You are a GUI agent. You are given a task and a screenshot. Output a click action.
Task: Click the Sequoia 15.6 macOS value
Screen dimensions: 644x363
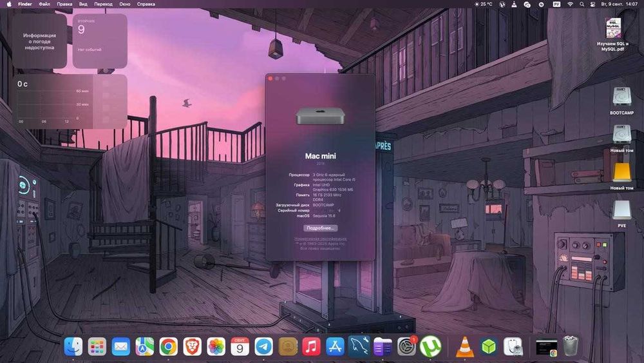[324, 215]
